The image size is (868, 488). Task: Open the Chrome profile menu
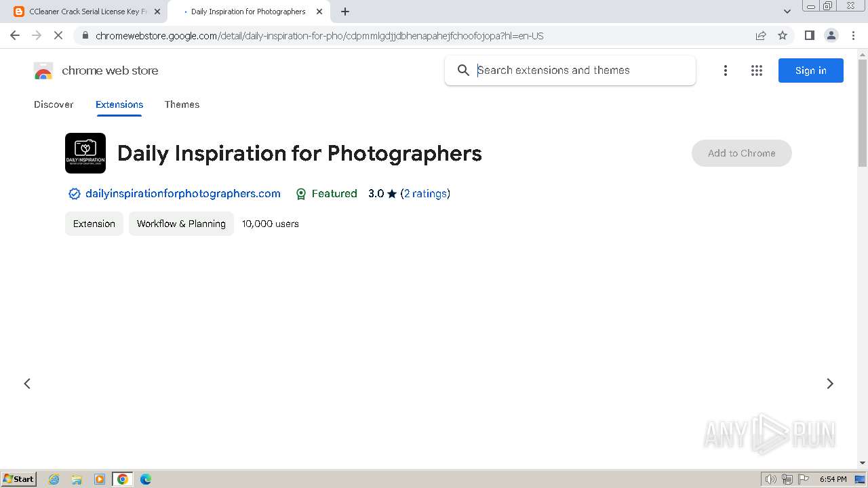[x=831, y=35]
